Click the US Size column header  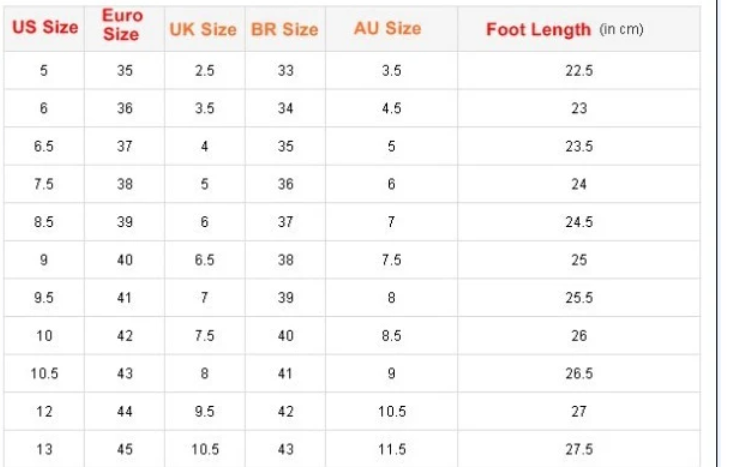point(45,27)
